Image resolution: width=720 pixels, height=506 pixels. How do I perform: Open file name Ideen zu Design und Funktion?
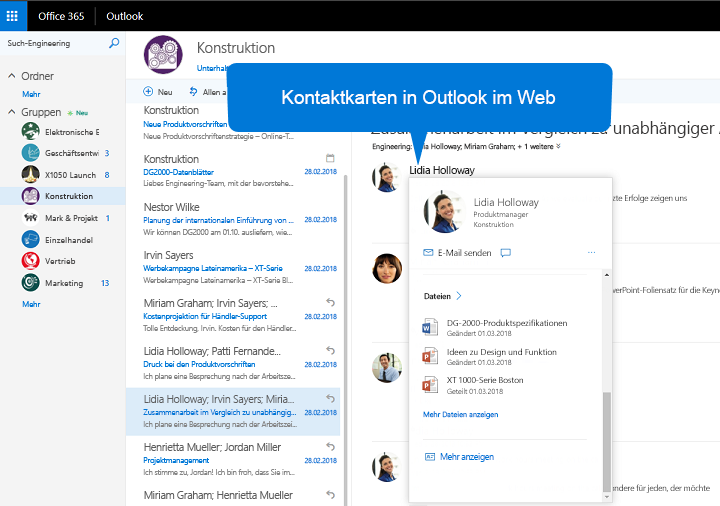tap(501, 352)
